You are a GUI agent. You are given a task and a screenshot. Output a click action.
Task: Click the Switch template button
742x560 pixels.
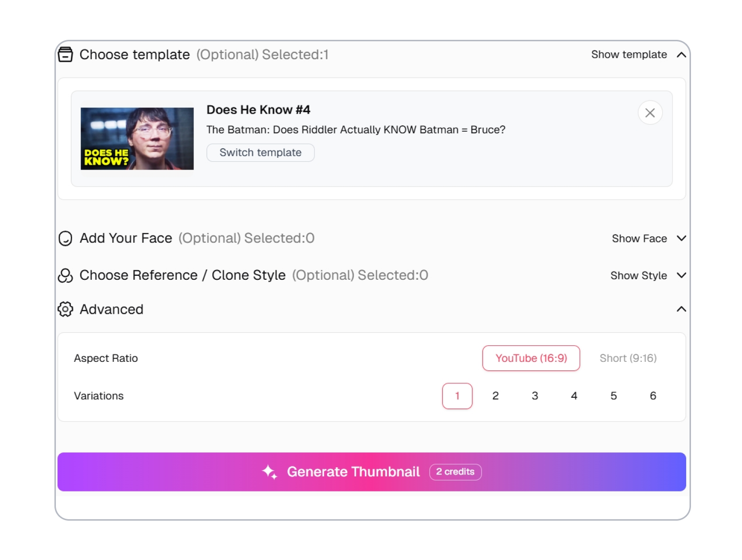[260, 153]
